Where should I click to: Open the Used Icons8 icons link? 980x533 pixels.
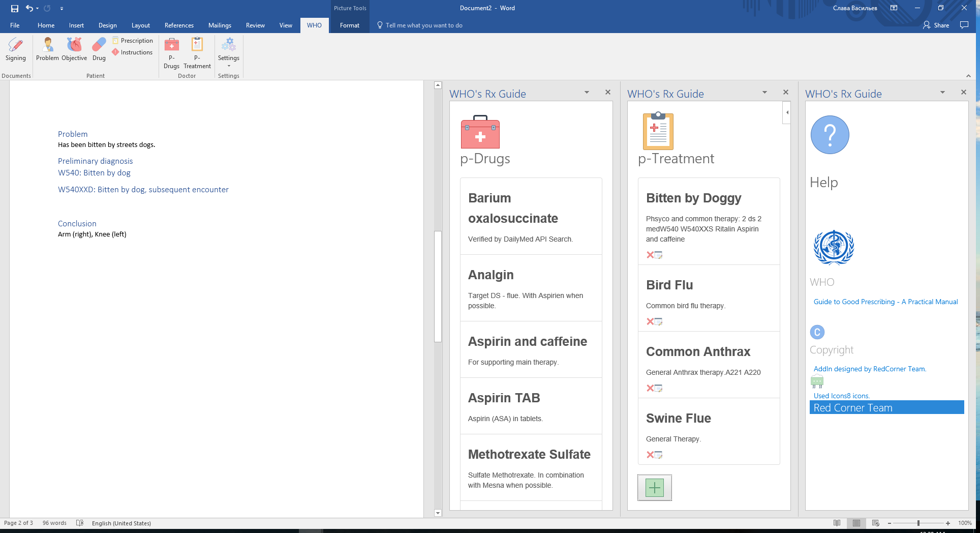[841, 396]
